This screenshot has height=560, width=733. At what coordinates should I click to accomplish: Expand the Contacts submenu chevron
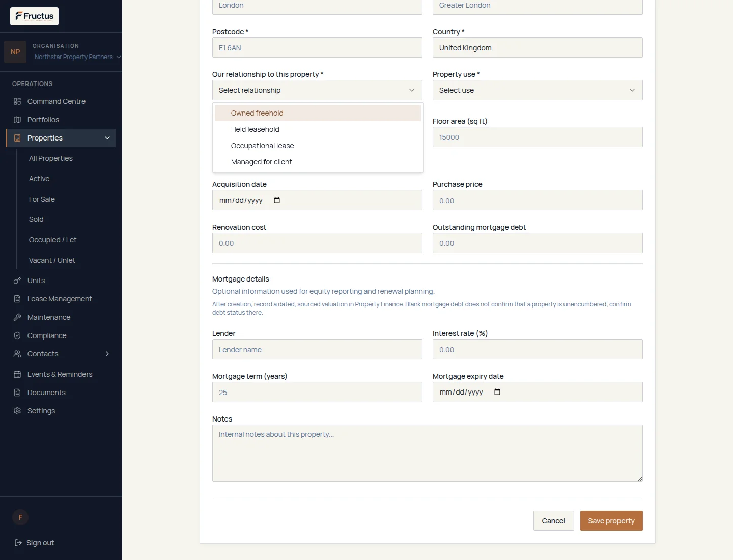pos(107,354)
